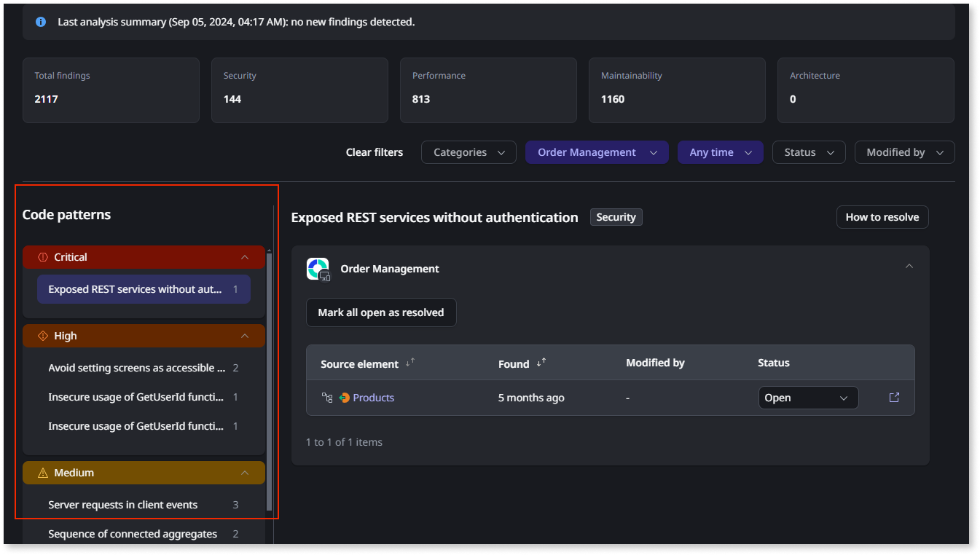Click the High severity diamond icon
The width and height of the screenshot is (980, 555).
click(x=42, y=336)
